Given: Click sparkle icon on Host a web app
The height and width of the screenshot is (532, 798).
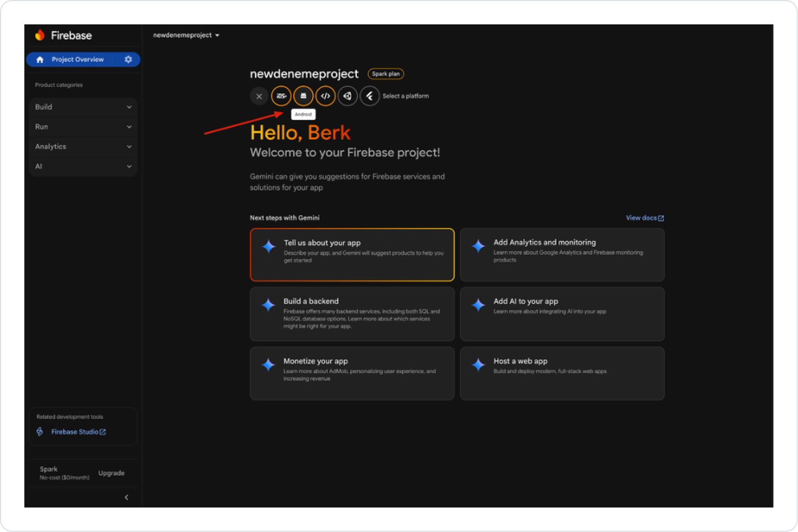Looking at the screenshot, I should click(478, 365).
